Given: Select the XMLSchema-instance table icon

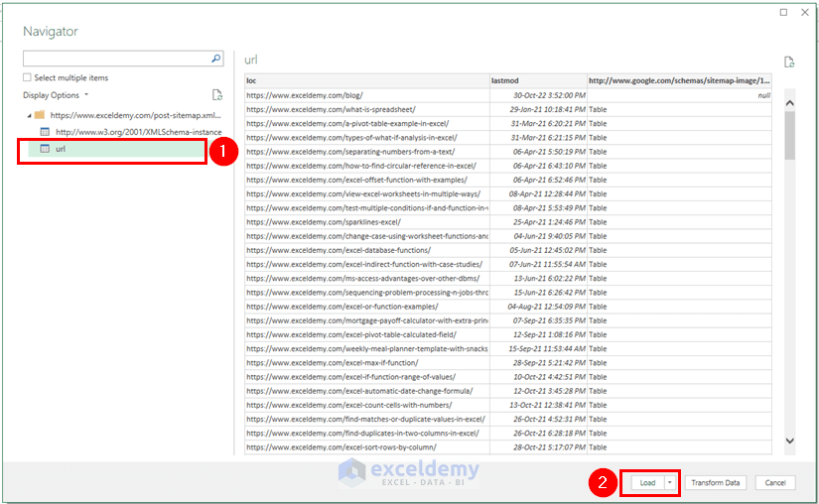Looking at the screenshot, I should (45, 132).
